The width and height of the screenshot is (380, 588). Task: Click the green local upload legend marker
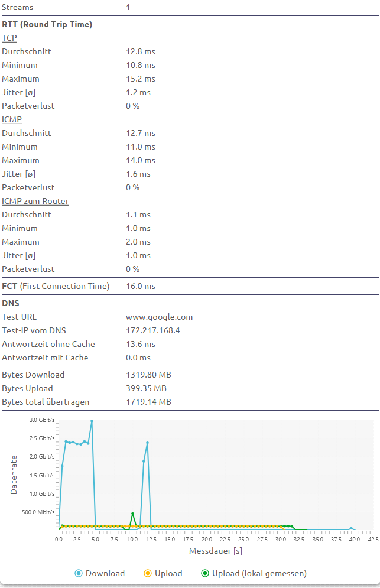[205, 573]
